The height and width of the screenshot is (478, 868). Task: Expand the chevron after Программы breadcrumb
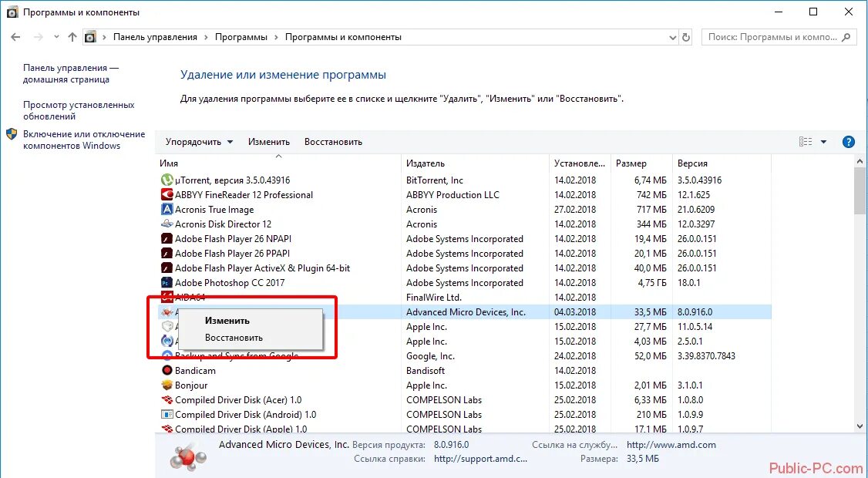pos(276,37)
